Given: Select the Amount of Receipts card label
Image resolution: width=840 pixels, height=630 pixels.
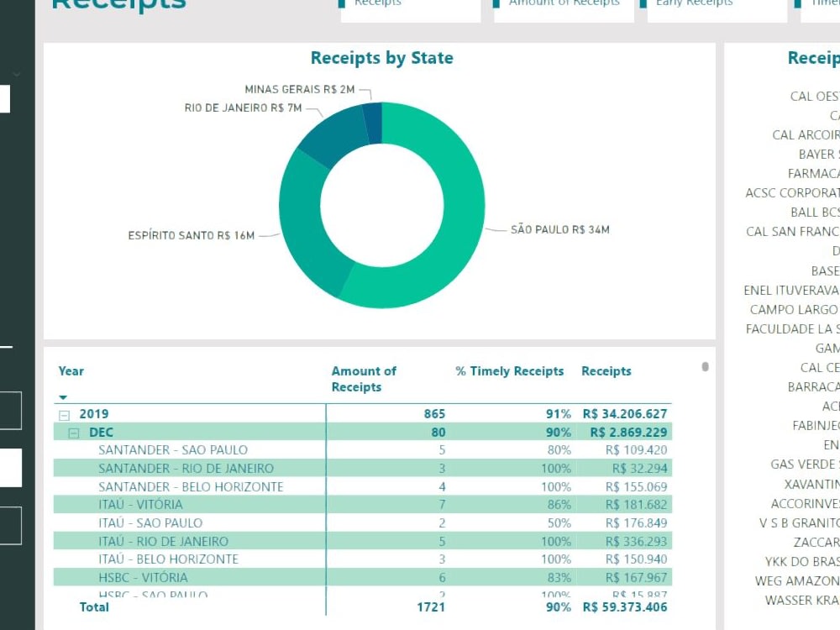Looking at the screenshot, I should tap(563, 4).
